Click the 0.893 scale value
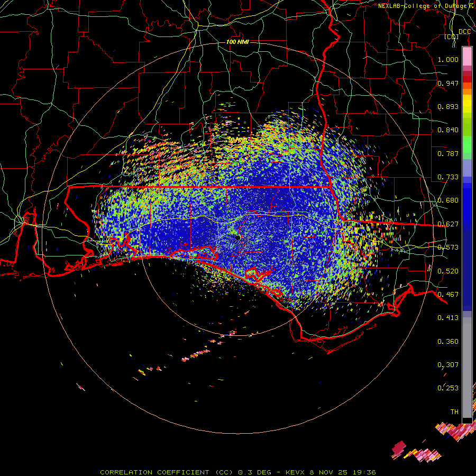Image resolution: width=476 pixels, height=476 pixels. 448,106
